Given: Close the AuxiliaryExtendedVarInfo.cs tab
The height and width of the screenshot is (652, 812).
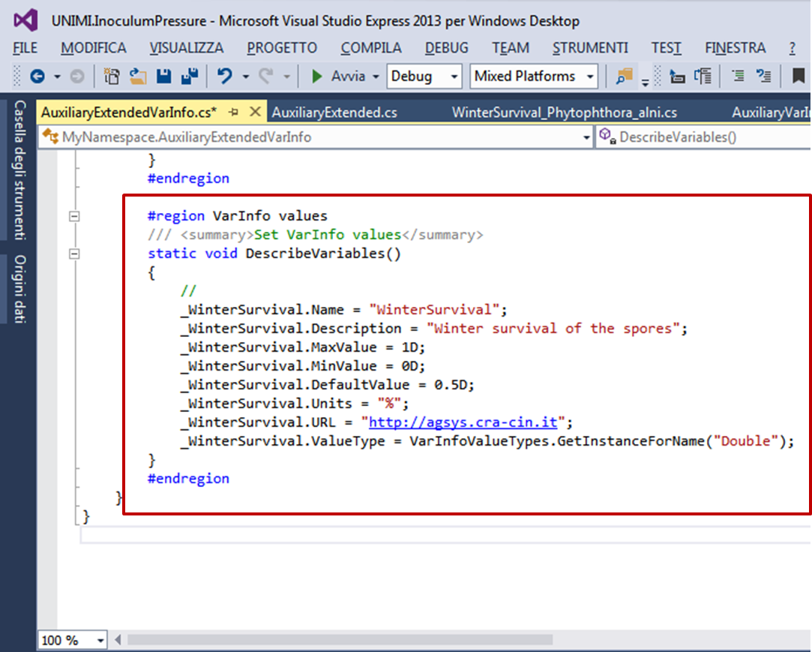Looking at the screenshot, I should pos(255,112).
